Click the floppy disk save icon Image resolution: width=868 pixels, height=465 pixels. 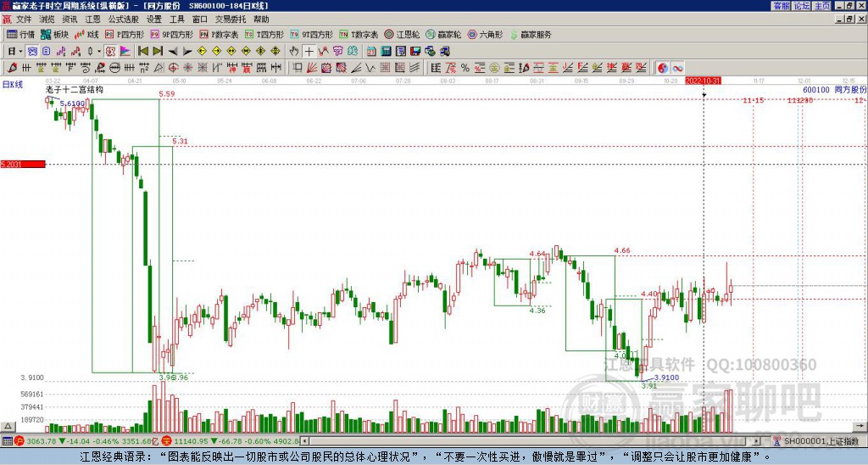415,51
